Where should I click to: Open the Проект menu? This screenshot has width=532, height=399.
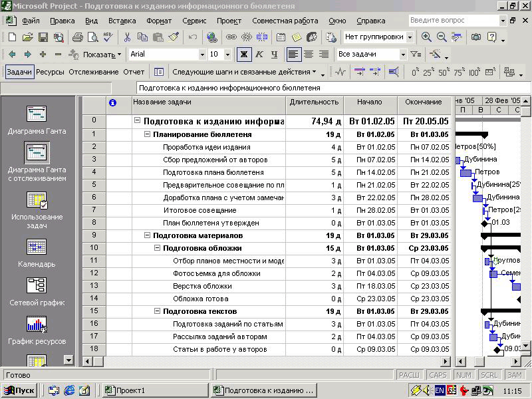229,21
